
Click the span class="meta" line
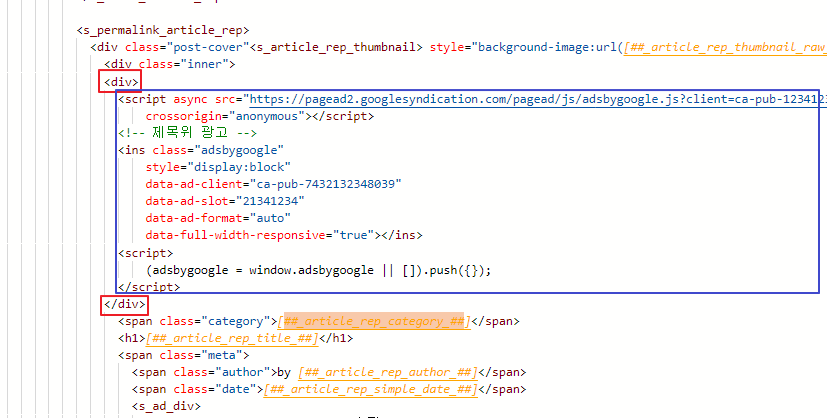tap(184, 355)
